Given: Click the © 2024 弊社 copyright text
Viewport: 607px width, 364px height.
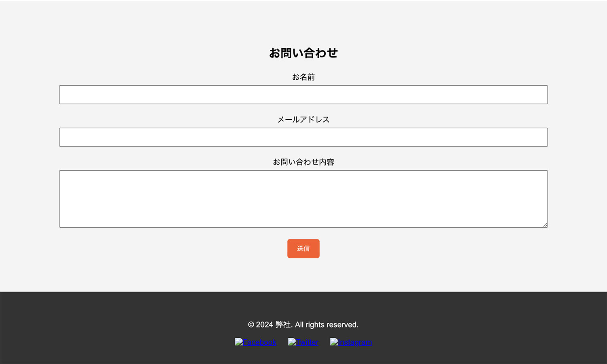Looking at the screenshot, I should click(x=303, y=325).
